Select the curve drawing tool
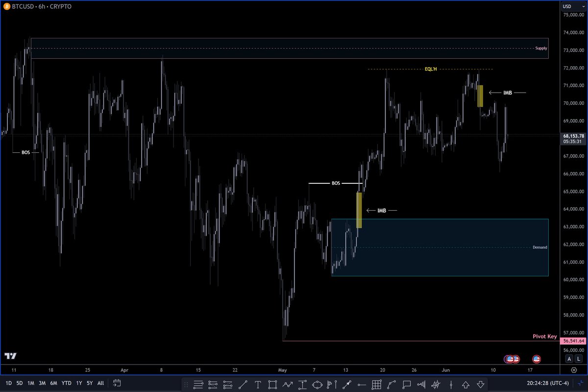This screenshot has height=392, width=588. click(392, 384)
